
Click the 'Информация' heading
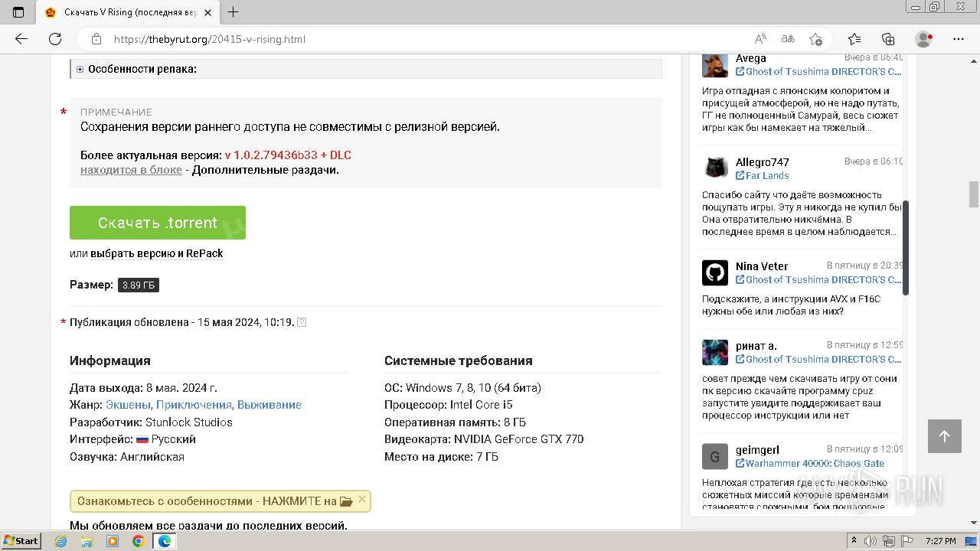[x=110, y=360]
